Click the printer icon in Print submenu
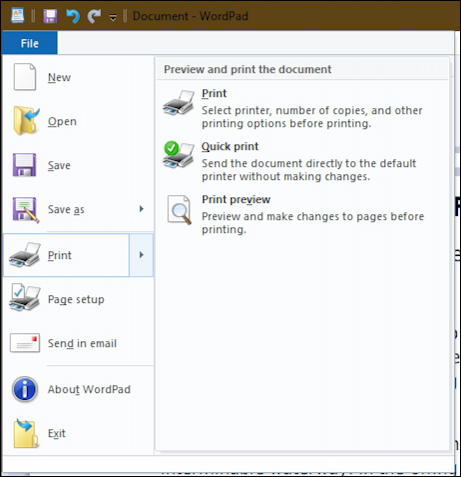The width and height of the screenshot is (461, 477). pos(179,103)
